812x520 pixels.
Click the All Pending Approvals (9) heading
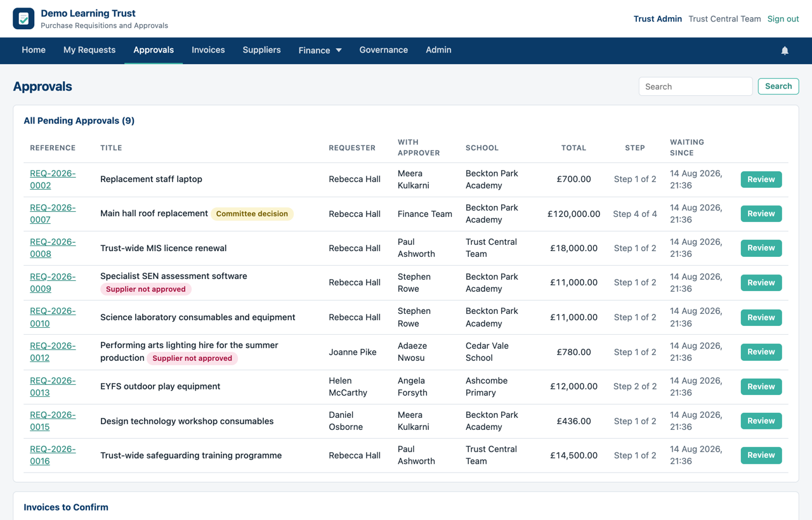(x=79, y=120)
